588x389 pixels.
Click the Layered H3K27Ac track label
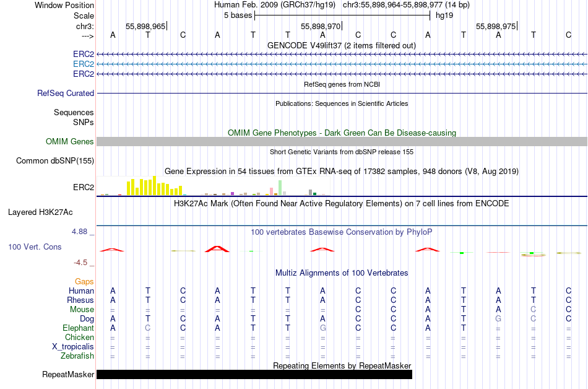(40, 212)
